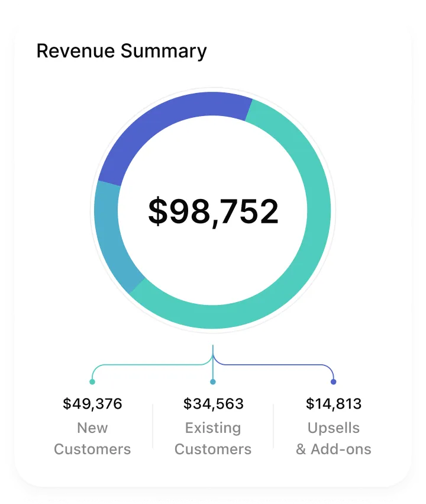Screen dimensions: 426x504
Task: Click the teal New Customers donut segment
Action: pos(317,225)
